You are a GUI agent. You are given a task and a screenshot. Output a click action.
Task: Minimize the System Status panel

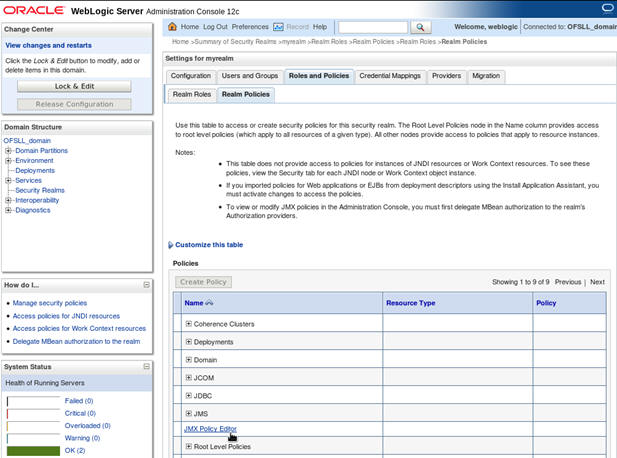146,366
